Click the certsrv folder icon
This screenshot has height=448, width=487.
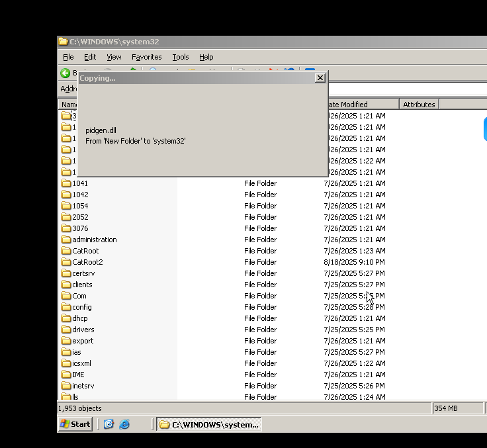(66, 273)
